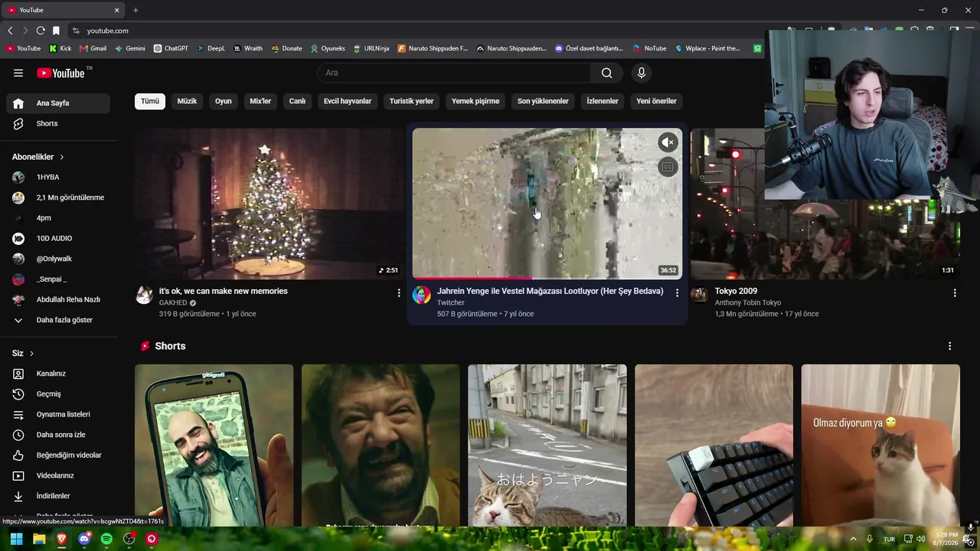Open Shorts in the sidebar

click(x=58, y=123)
